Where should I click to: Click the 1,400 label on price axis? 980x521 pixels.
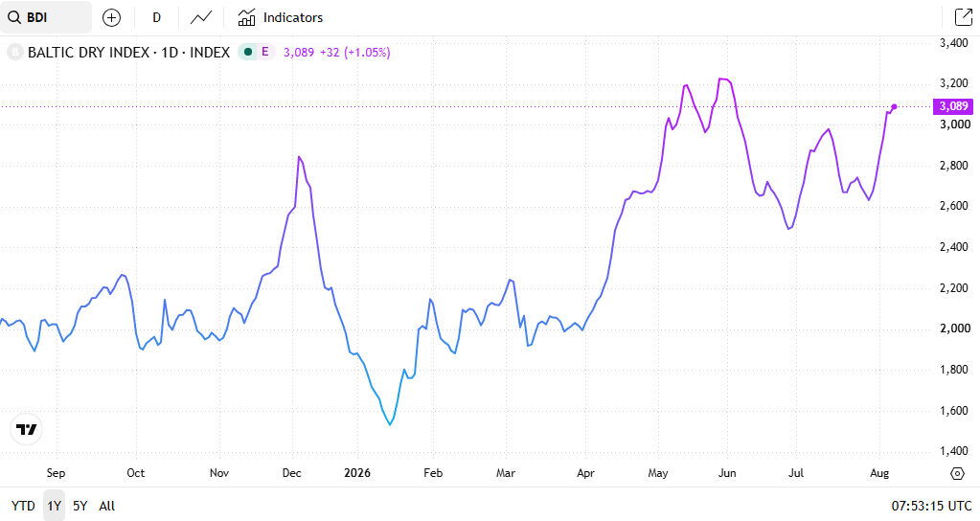pyautogui.click(x=954, y=451)
